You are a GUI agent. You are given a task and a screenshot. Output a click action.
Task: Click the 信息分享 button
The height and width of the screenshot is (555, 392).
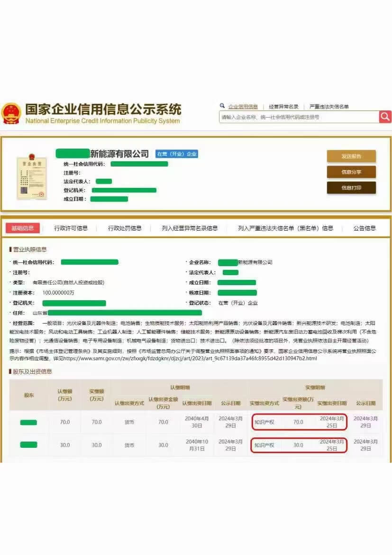click(x=351, y=172)
